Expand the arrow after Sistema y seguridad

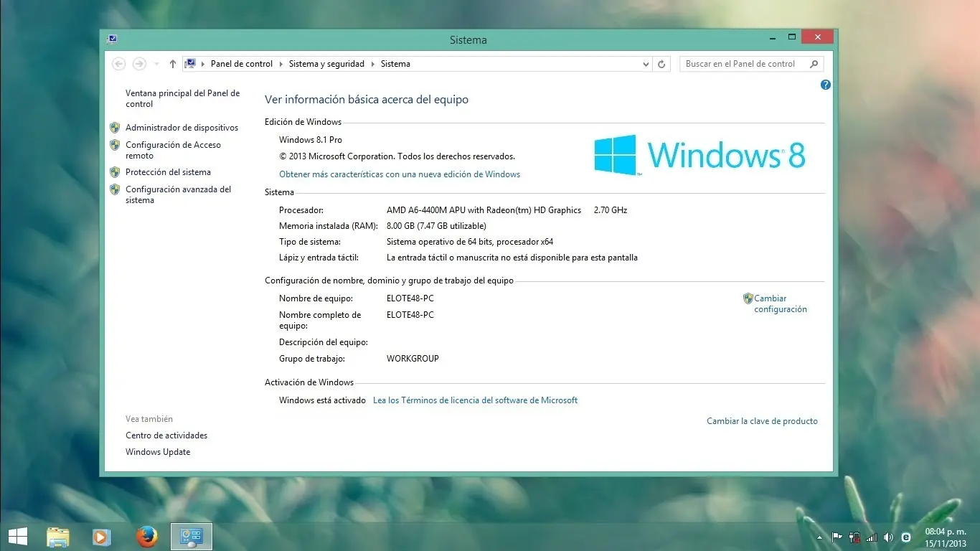[373, 64]
